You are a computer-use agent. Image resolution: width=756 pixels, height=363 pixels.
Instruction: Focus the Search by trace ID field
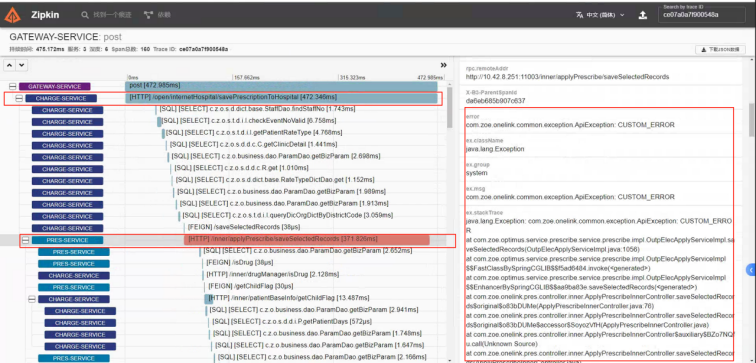pos(702,14)
